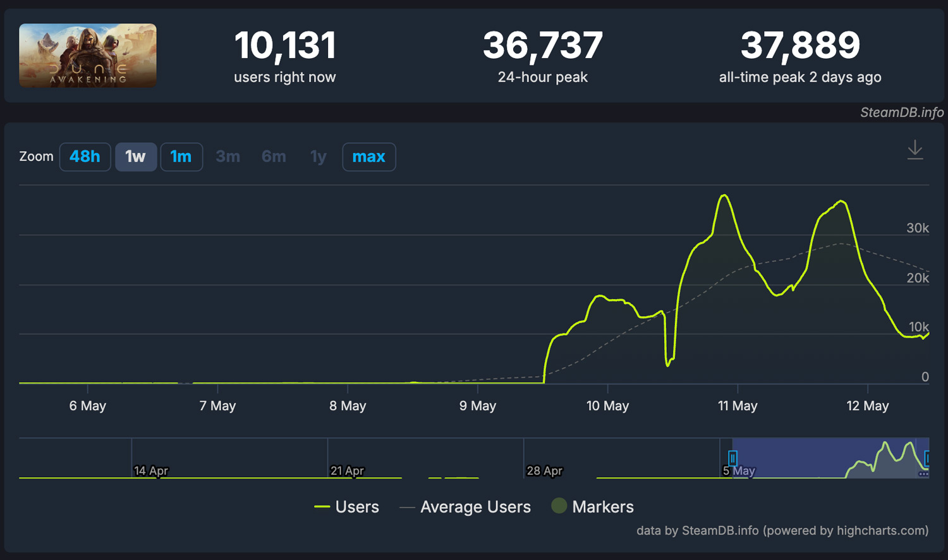Click the 28 Apr navigator label
The image size is (948, 560).
(x=544, y=471)
